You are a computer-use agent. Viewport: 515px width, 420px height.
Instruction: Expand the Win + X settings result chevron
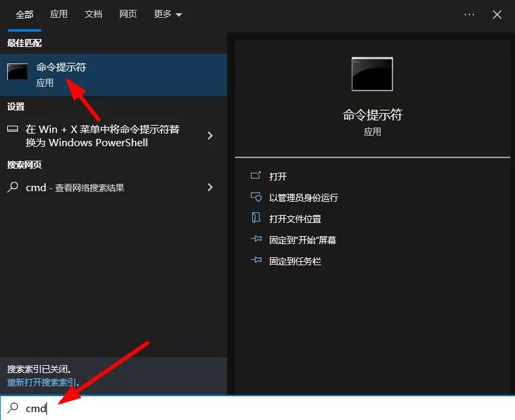(211, 136)
